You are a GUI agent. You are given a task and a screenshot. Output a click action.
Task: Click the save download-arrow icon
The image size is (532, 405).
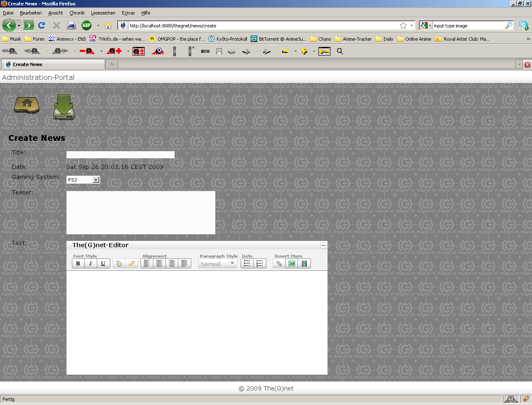pyautogui.click(x=64, y=107)
